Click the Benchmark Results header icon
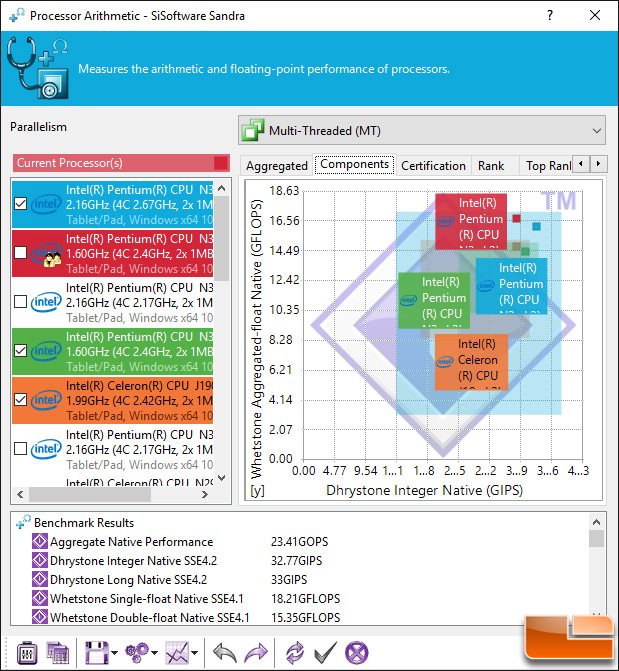 pos(23,522)
